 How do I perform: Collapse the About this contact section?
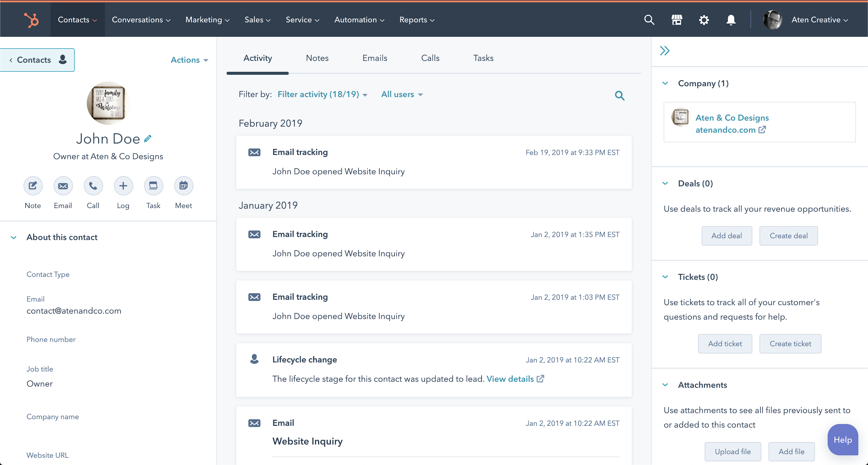[13, 237]
